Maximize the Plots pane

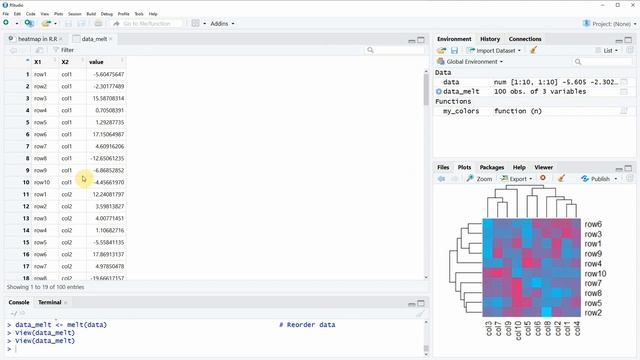(628, 168)
